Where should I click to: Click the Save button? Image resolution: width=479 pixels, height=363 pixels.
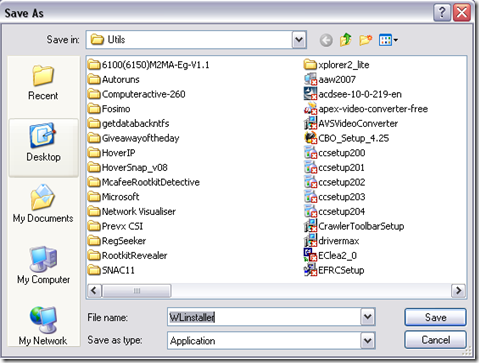(435, 317)
